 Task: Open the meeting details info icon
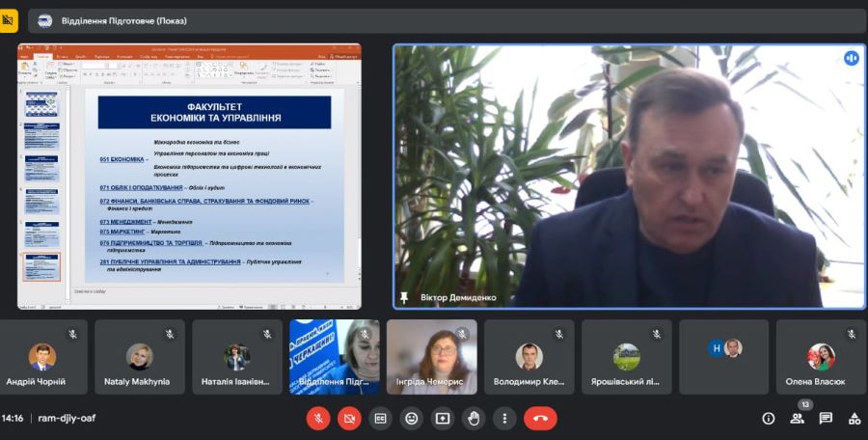(769, 419)
